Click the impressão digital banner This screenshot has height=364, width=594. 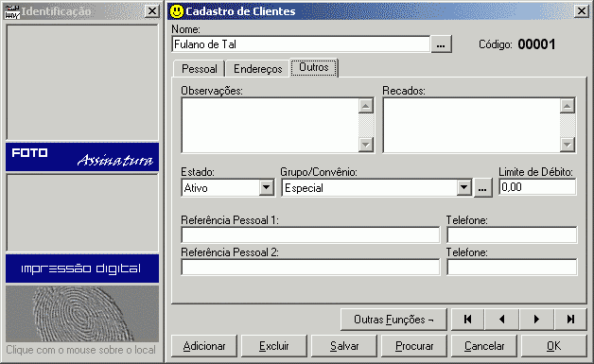pos(82,269)
